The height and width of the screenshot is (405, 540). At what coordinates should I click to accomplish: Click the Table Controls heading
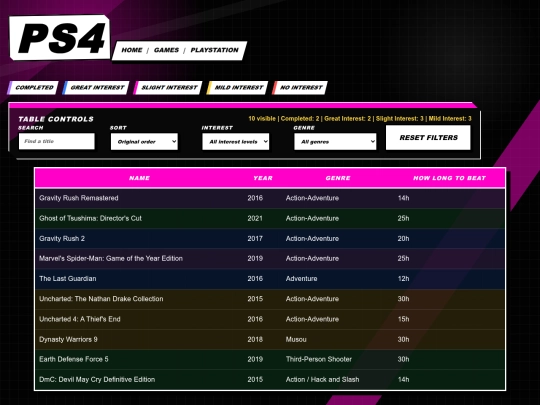click(x=56, y=119)
